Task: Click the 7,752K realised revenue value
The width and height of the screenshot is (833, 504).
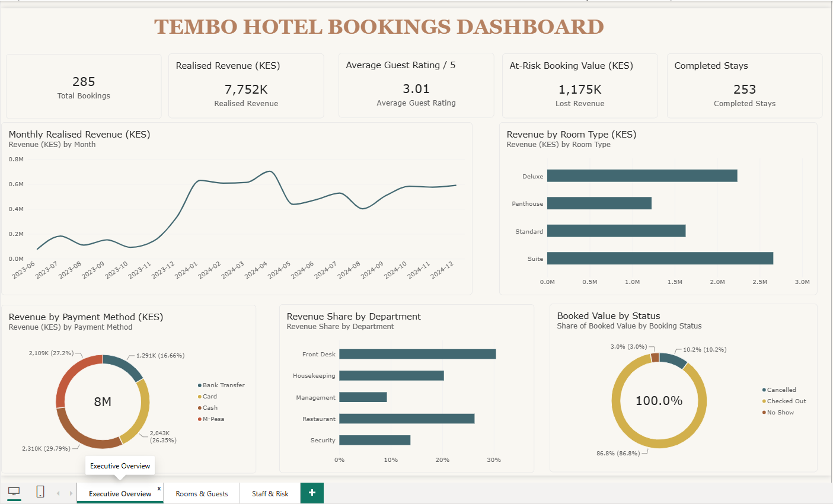Action: pos(246,90)
